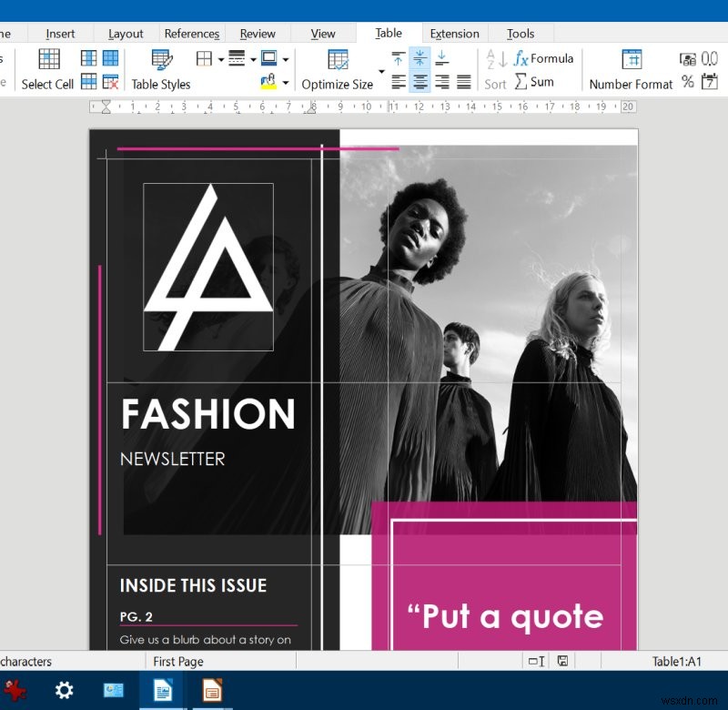Screen dimensions: 728x710
Task: Toggle ascending sort on the column
Action: [496, 56]
